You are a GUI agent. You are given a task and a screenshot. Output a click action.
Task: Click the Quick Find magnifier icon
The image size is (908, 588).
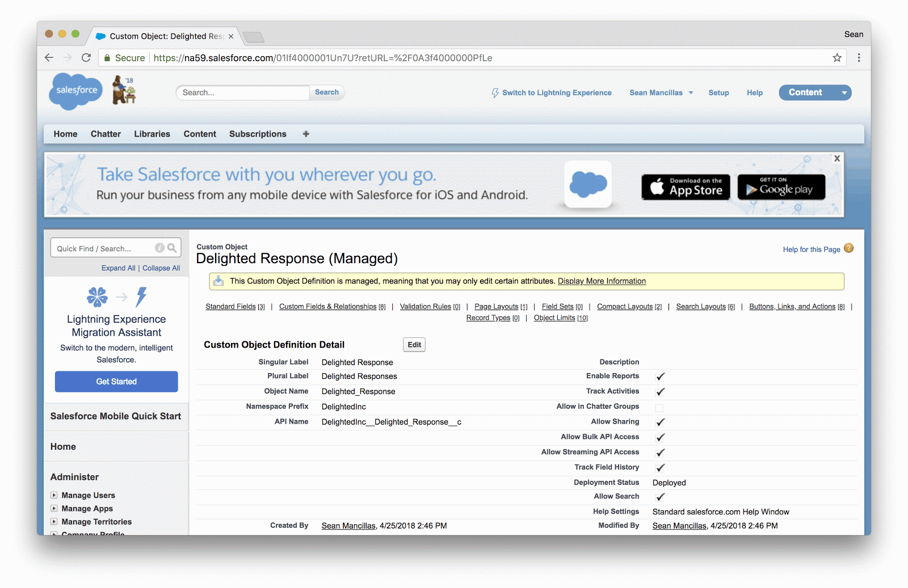point(172,248)
